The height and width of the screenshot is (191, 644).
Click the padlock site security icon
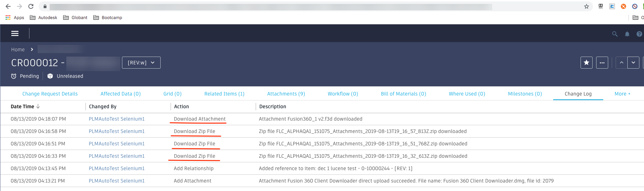(x=45, y=6)
